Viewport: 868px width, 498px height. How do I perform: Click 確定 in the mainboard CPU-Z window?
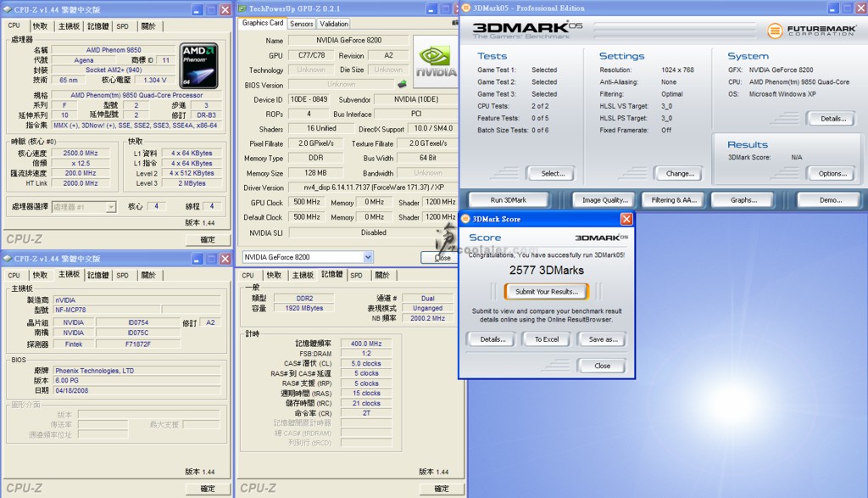click(x=208, y=489)
